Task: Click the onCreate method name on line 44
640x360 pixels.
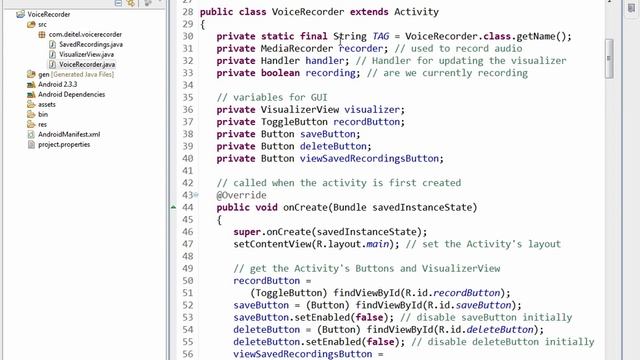Action: [305, 207]
